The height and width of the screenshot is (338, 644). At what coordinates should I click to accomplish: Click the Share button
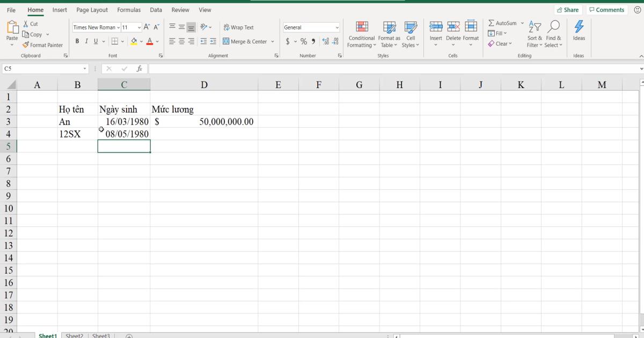point(568,9)
